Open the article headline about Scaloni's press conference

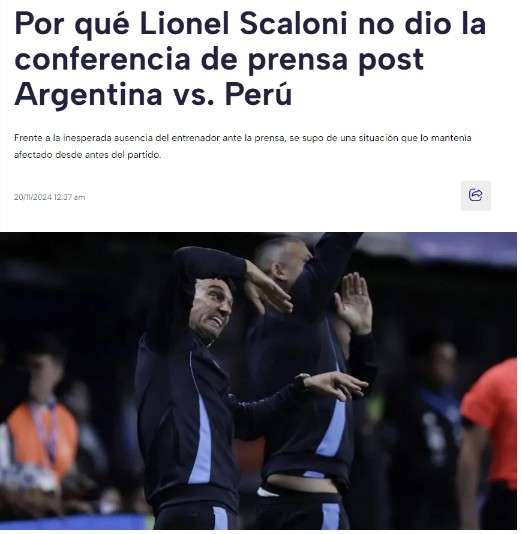coord(250,59)
